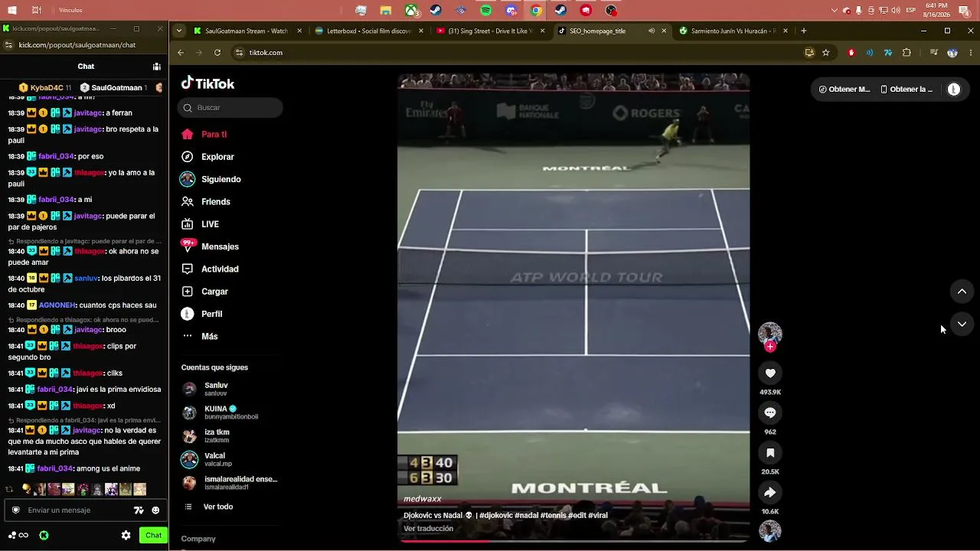Go to the previous video
The width and height of the screenshot is (980, 551).
[x=962, y=292]
